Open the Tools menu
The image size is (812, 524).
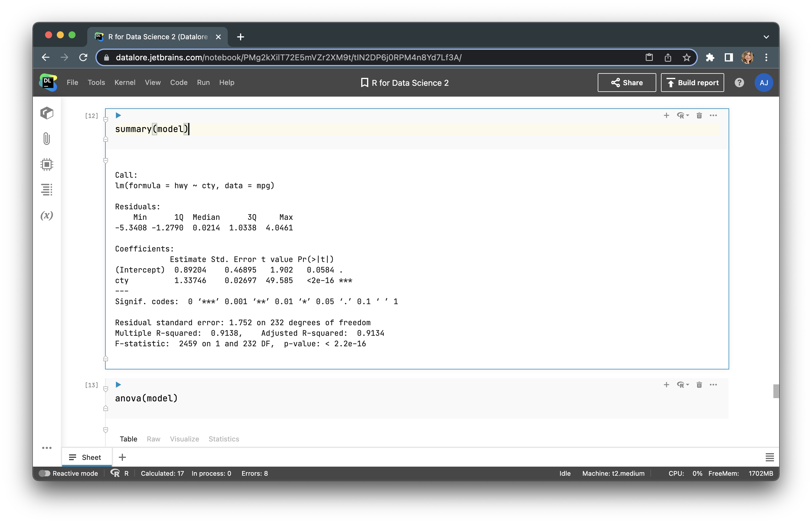point(96,82)
